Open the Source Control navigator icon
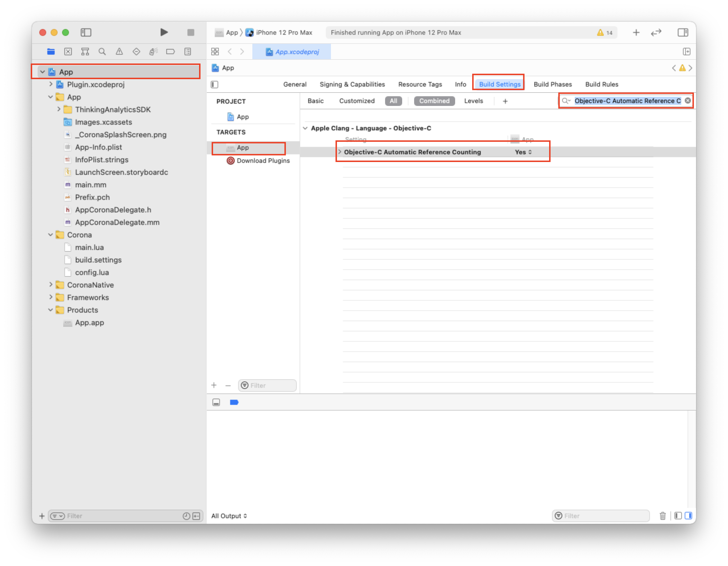 pyautogui.click(x=68, y=52)
